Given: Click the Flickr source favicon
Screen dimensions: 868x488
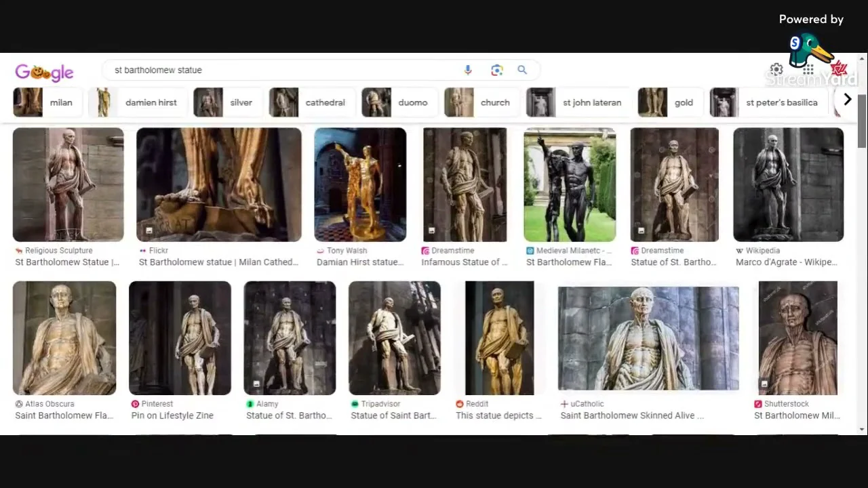Looking at the screenshot, I should (142, 251).
